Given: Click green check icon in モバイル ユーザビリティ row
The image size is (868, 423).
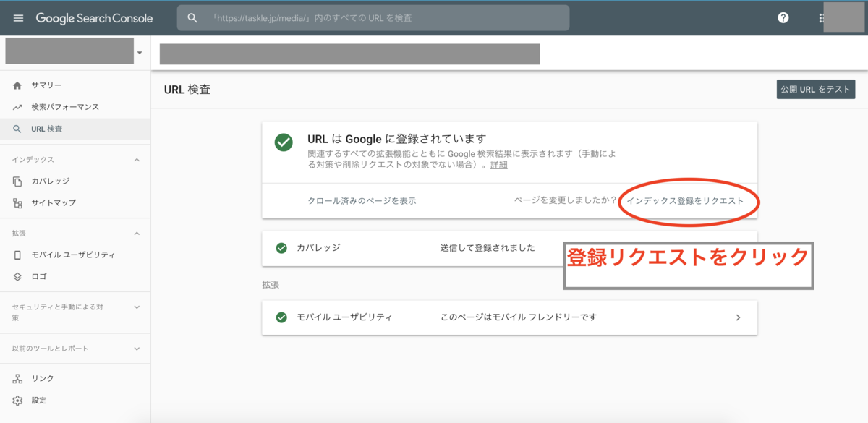Looking at the screenshot, I should pos(281,317).
